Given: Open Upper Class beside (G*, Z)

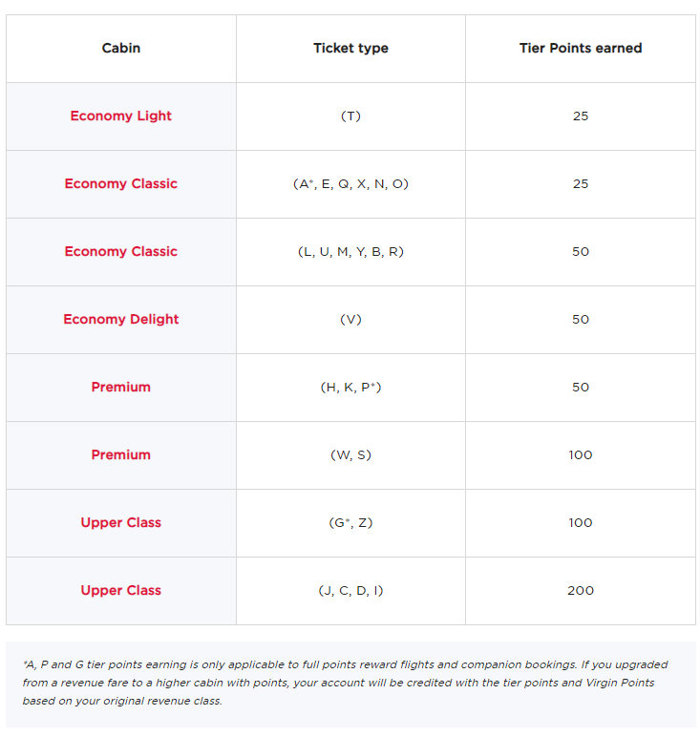Looking at the screenshot, I should coord(121,523).
